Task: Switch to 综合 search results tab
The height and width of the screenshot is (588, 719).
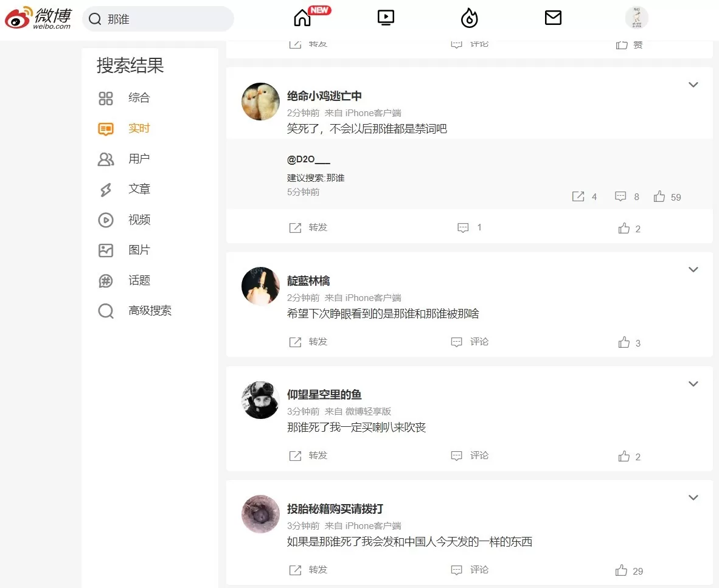Action: (124, 98)
